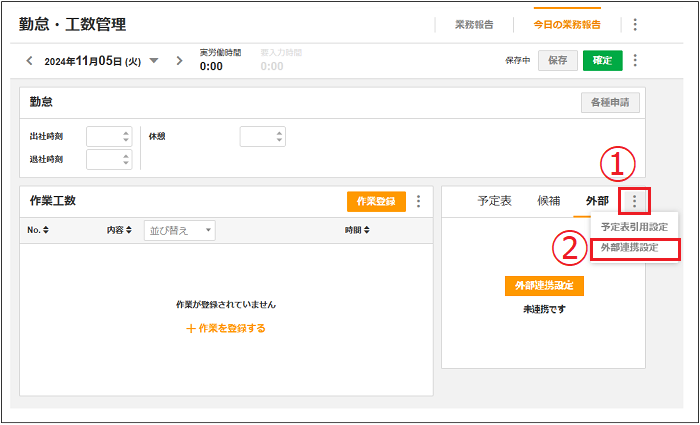Click the orange 作業登録 button
The height and width of the screenshot is (425, 700).
click(x=376, y=201)
